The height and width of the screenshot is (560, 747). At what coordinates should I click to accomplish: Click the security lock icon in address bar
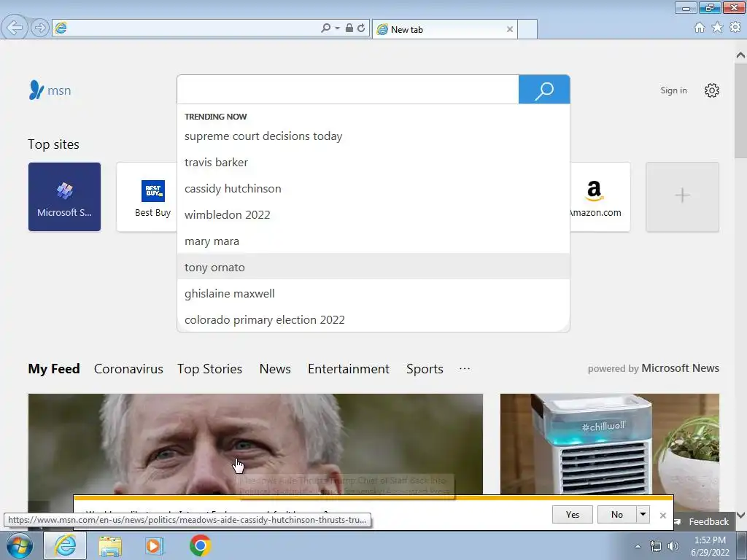click(349, 28)
